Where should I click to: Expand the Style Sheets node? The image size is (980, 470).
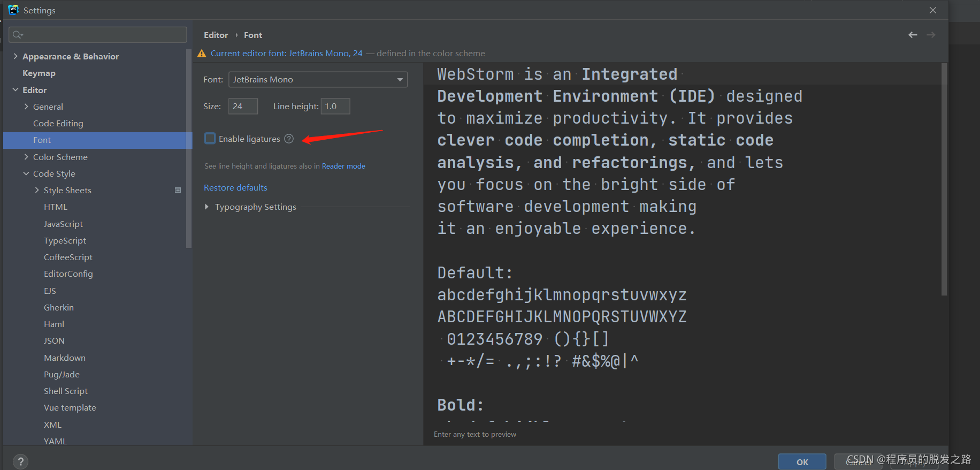tap(37, 190)
